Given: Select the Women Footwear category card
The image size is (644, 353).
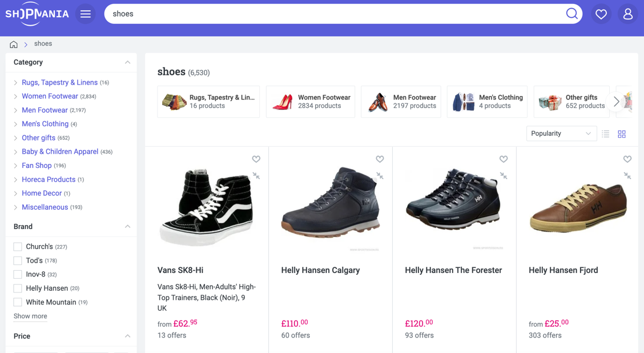Looking at the screenshot, I should [310, 101].
